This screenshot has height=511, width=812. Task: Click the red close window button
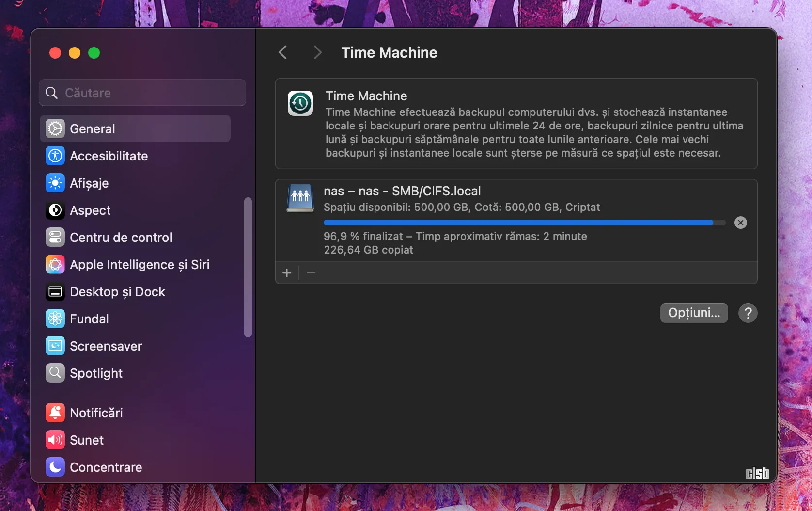click(x=55, y=53)
